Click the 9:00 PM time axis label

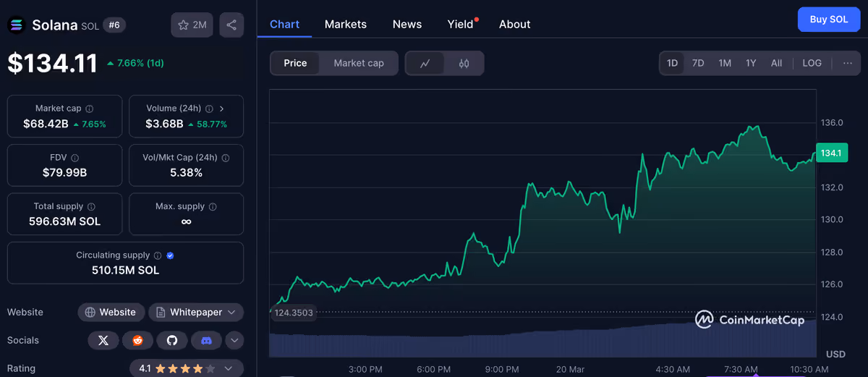point(503,369)
